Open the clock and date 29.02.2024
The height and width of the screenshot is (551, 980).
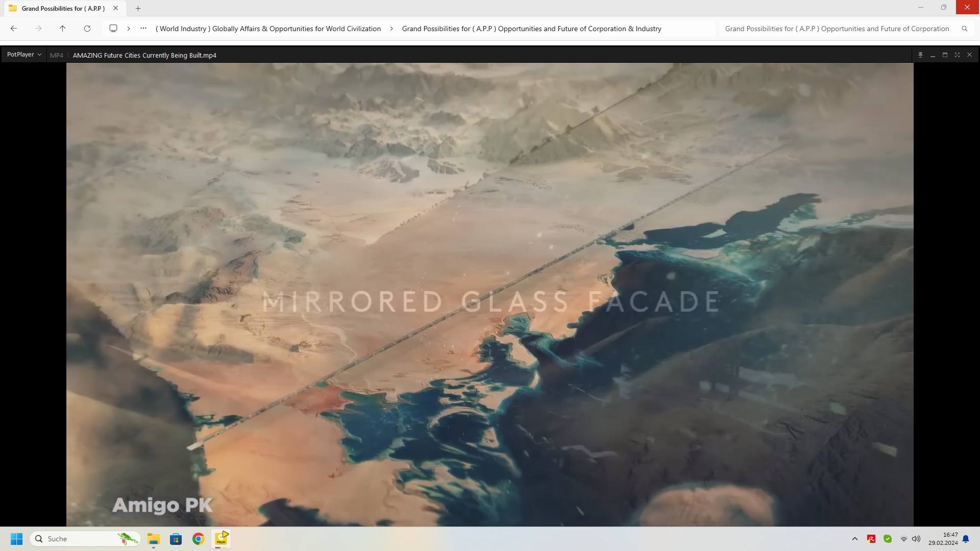(943, 539)
